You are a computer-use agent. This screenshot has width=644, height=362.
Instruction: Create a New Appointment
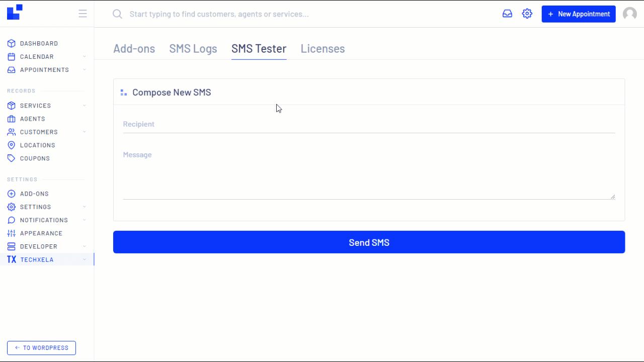579,14
